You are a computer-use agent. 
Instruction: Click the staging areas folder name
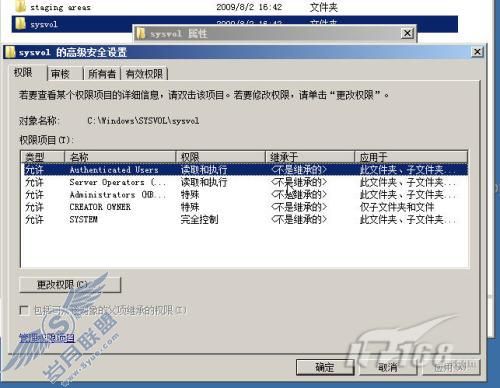tap(60, 7)
